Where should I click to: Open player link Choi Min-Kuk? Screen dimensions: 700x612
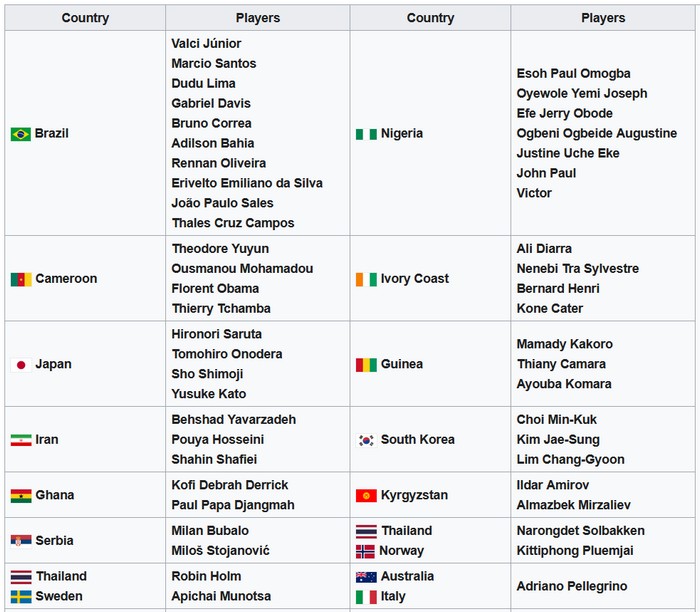(x=556, y=420)
